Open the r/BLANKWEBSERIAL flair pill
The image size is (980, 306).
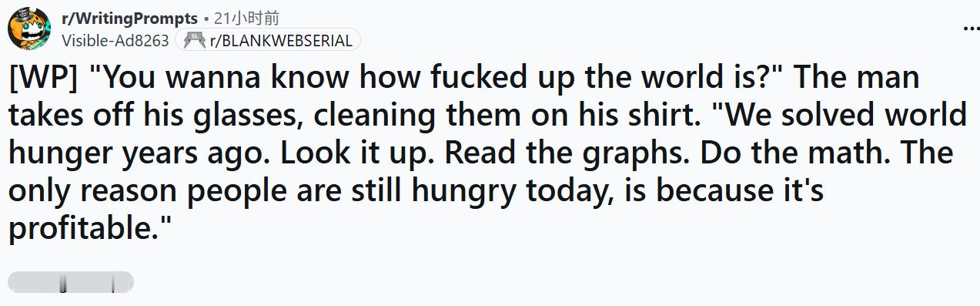pos(267,40)
